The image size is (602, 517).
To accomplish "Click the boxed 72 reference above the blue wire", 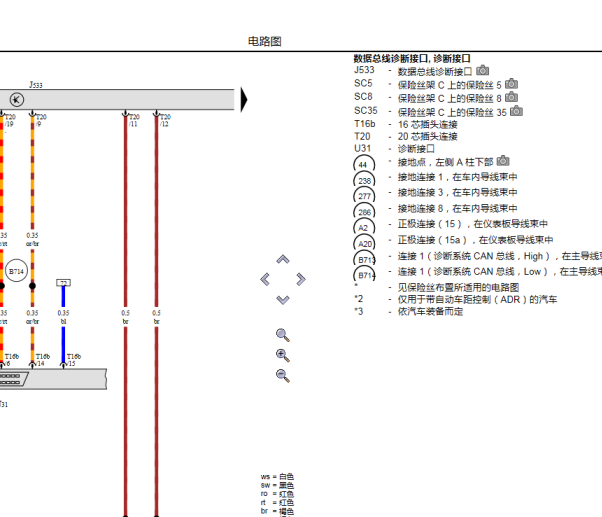I will point(63,283).
